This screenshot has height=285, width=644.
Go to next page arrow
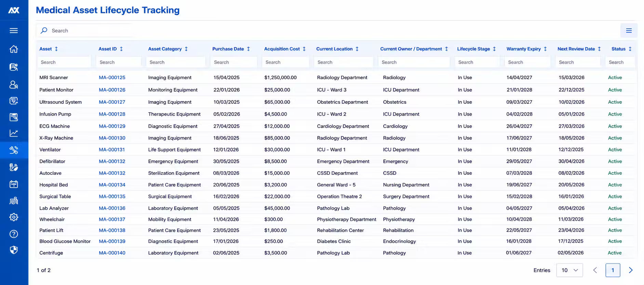[x=631, y=270]
